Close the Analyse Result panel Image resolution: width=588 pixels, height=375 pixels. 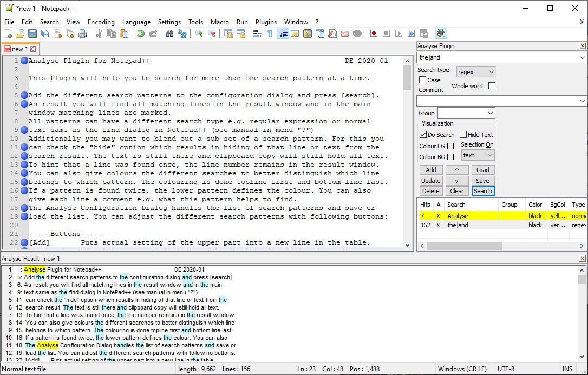coord(583,259)
